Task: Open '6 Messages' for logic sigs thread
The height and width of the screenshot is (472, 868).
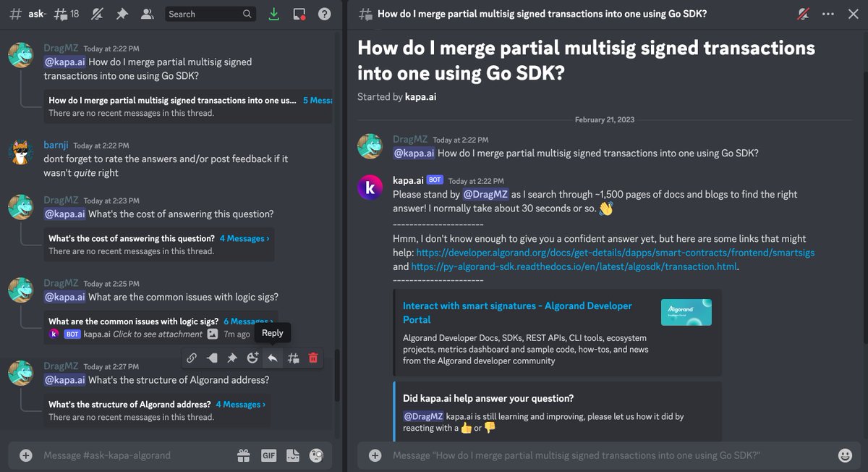Action: click(x=247, y=321)
